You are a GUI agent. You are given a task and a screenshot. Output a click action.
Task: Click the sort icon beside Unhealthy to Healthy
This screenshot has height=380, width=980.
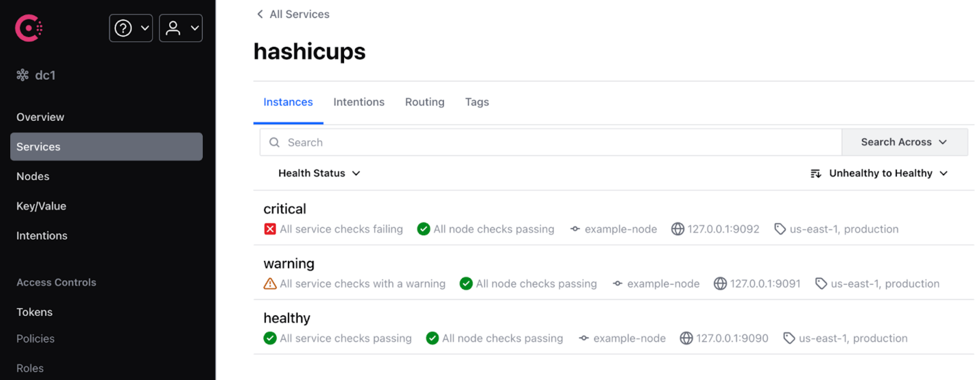[x=815, y=173]
